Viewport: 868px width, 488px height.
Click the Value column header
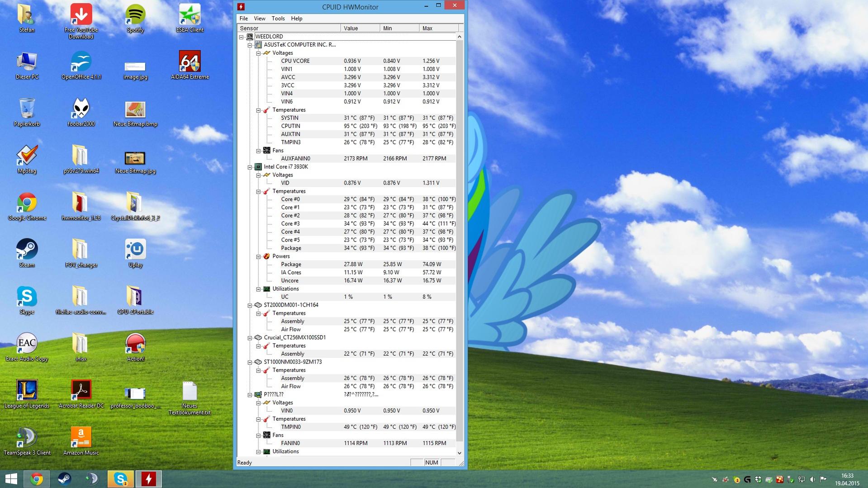tap(360, 28)
